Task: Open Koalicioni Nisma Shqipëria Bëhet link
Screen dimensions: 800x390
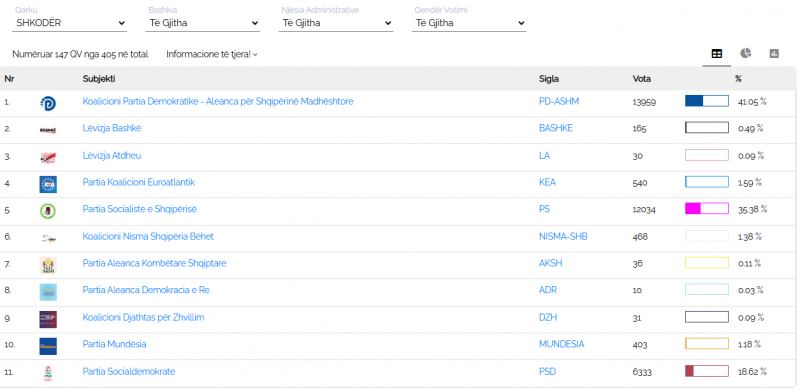Action: pyautogui.click(x=148, y=236)
